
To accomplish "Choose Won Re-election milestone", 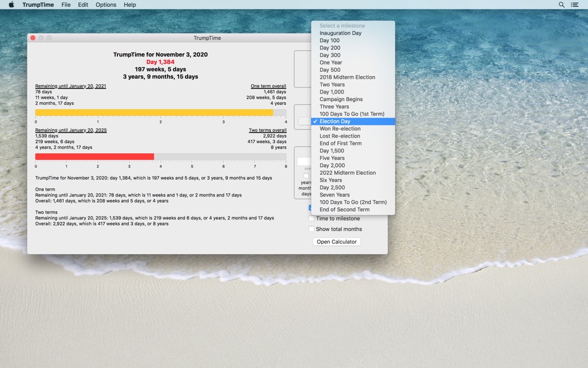I will point(353,128).
